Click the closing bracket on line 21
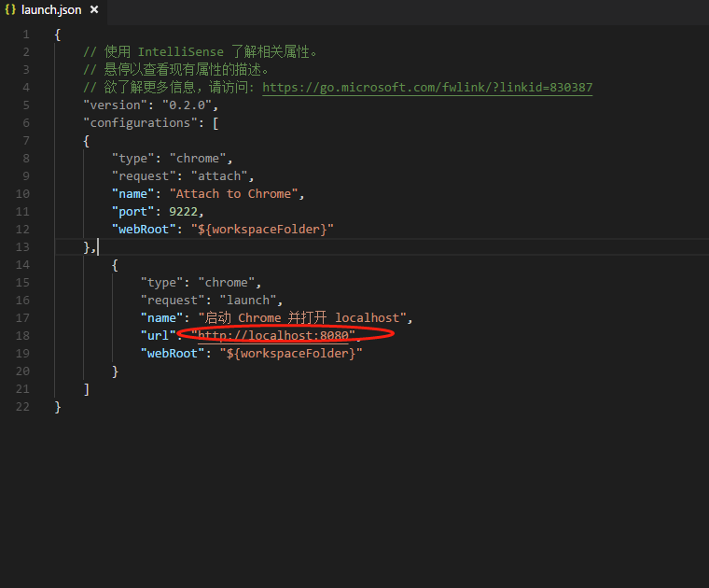 [87, 389]
